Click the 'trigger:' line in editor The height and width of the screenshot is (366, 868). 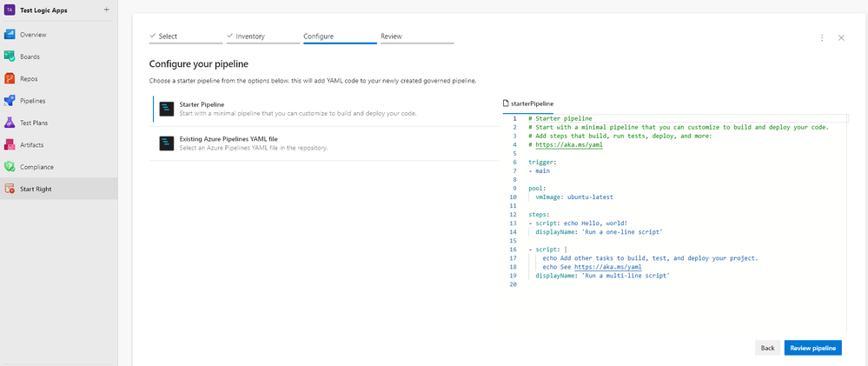tap(540, 163)
